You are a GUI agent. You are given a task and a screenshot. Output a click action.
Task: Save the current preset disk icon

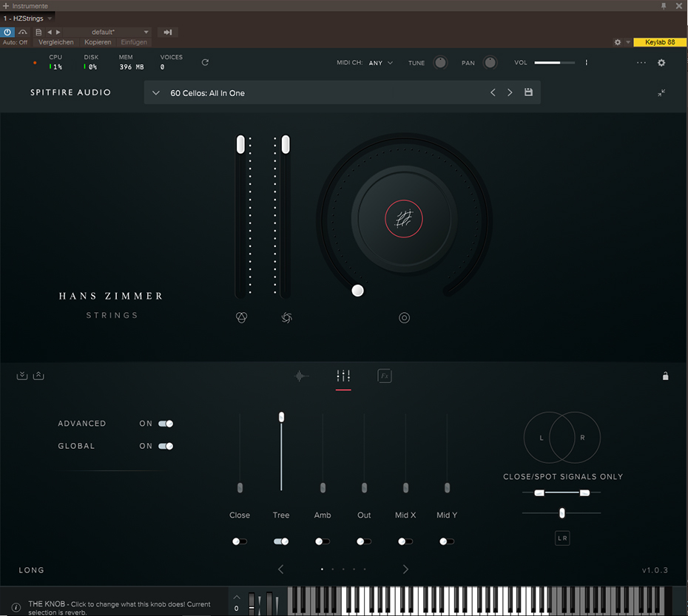click(528, 92)
